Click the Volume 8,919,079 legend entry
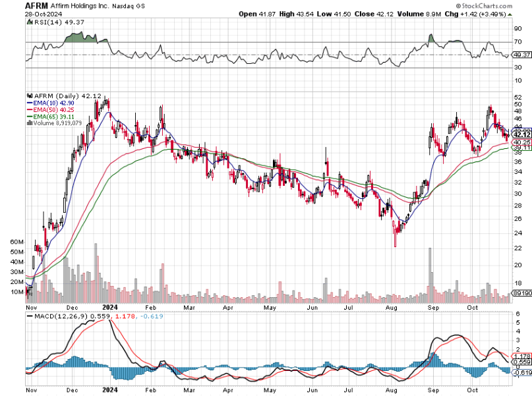Viewport: 532px width, 396px height. [x=54, y=123]
